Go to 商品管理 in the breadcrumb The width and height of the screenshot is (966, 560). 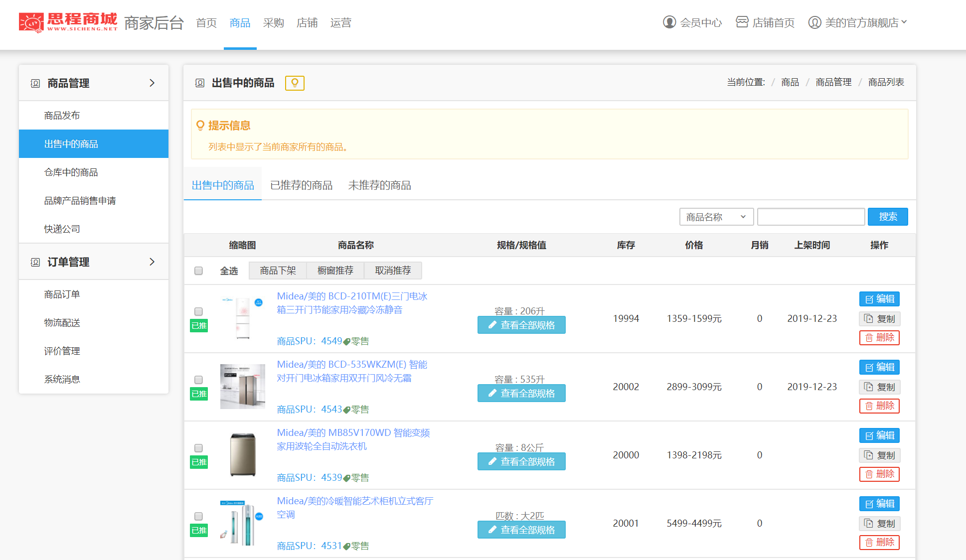tap(833, 82)
